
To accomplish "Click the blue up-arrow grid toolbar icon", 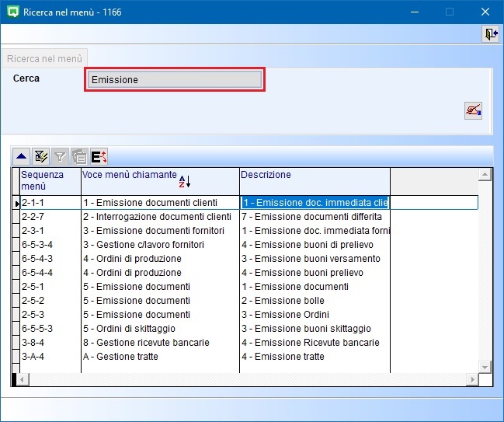I will pyautogui.click(x=22, y=156).
